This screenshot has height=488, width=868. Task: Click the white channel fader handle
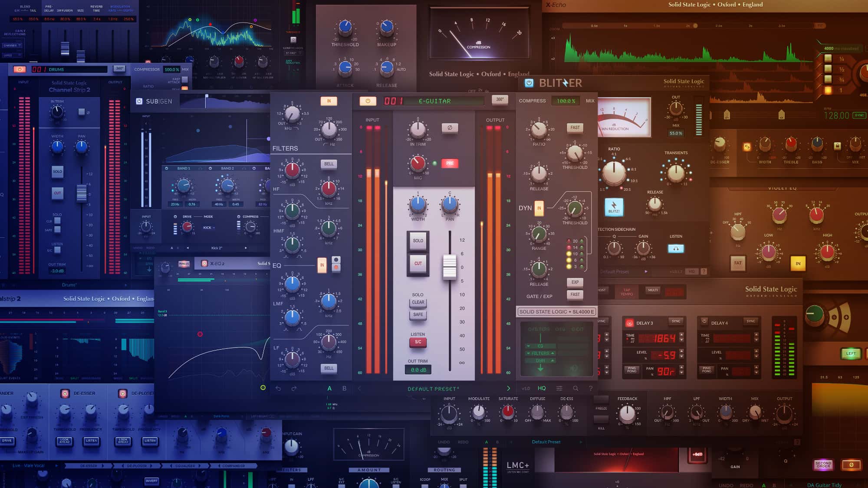coord(450,266)
